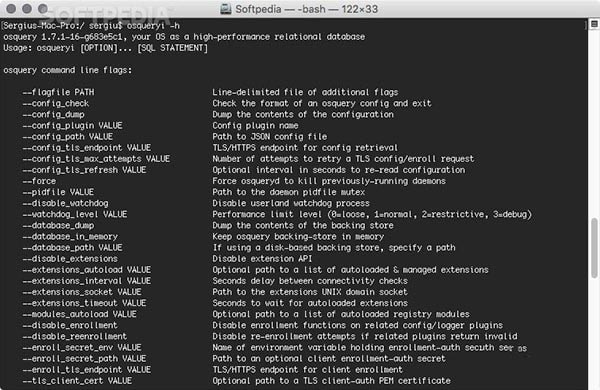600x390 pixels.
Task: Click the proxy icon beside Softpedia title
Action: coord(226,9)
